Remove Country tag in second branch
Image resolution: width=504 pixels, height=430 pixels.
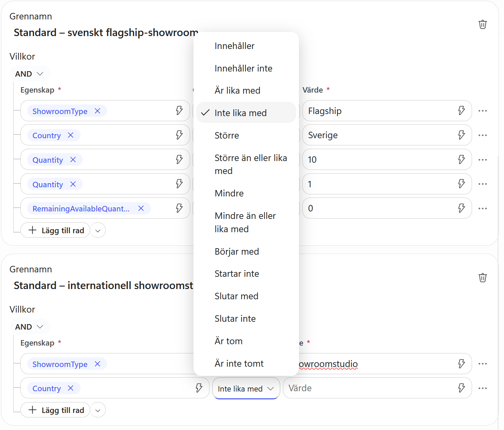(71, 388)
